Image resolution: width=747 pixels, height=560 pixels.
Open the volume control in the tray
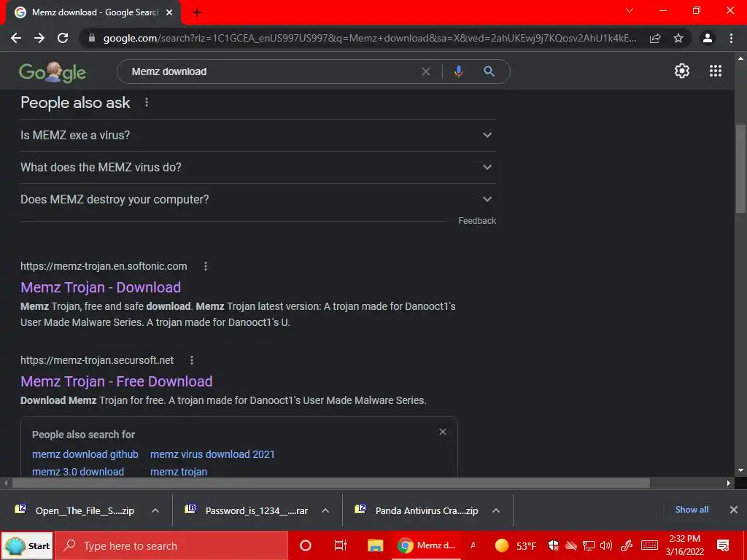[606, 545]
